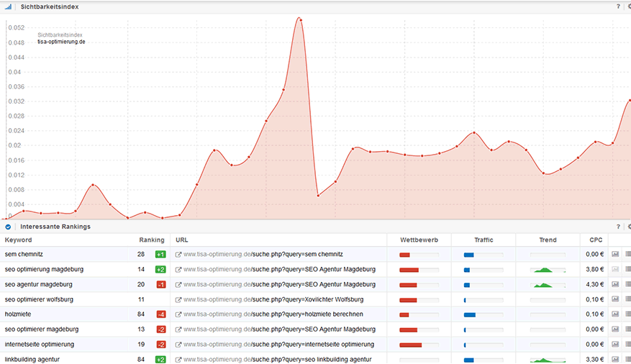Open external link icon for sem chemnitz URL
The width and height of the screenshot is (631, 364).
pyautogui.click(x=178, y=255)
